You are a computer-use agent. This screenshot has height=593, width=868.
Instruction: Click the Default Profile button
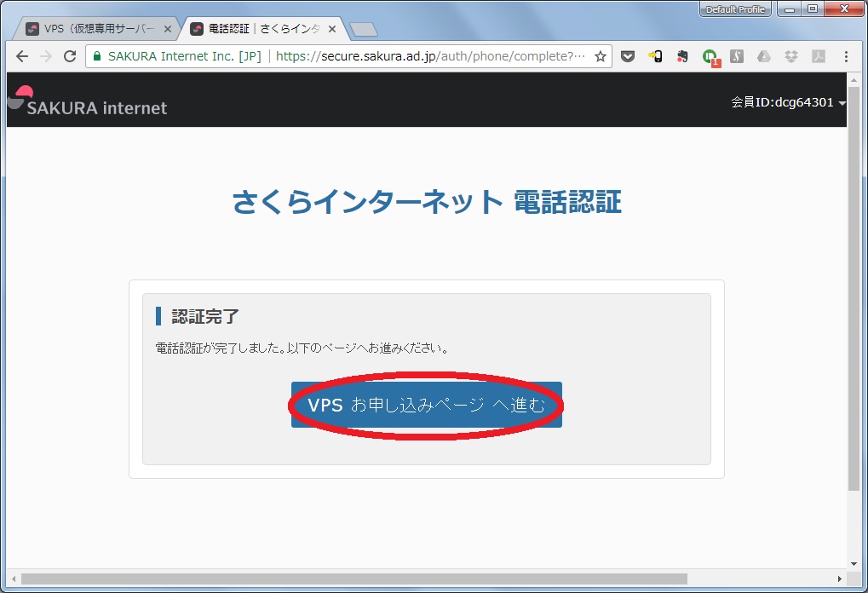(x=735, y=9)
